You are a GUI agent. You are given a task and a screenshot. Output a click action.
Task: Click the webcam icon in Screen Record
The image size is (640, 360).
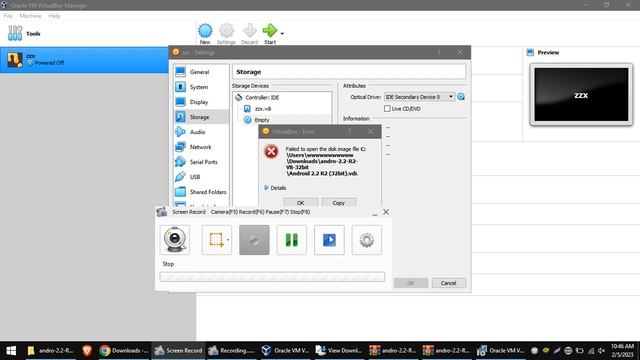click(175, 240)
